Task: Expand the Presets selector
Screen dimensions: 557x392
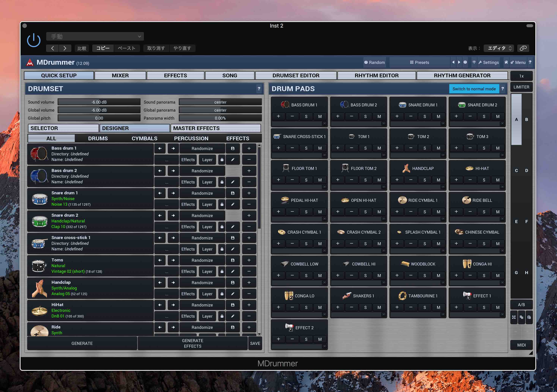Action: click(419, 62)
